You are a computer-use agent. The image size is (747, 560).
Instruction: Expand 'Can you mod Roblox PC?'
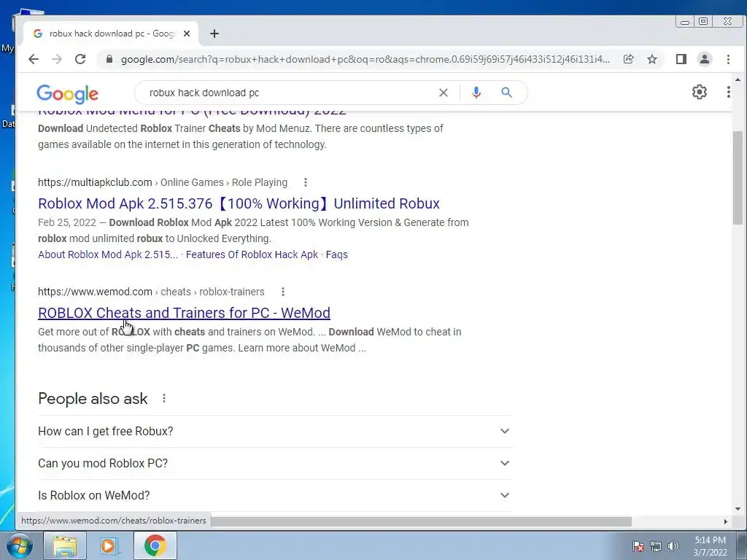(275, 463)
